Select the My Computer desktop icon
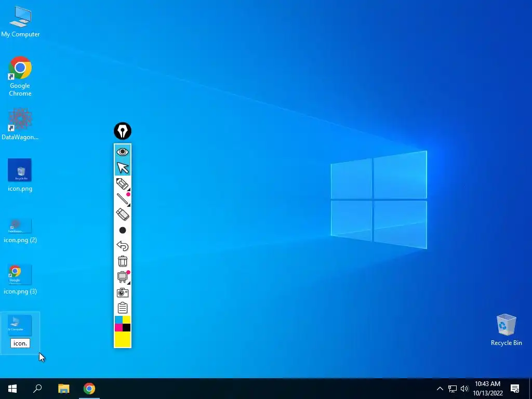The height and width of the screenshot is (399, 532). pos(20,22)
